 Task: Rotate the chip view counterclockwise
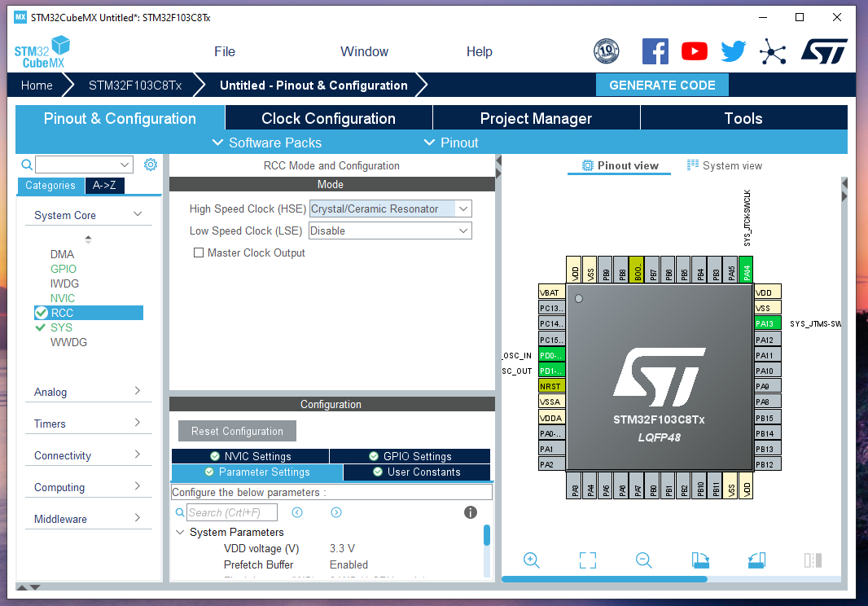pyautogui.click(x=756, y=560)
